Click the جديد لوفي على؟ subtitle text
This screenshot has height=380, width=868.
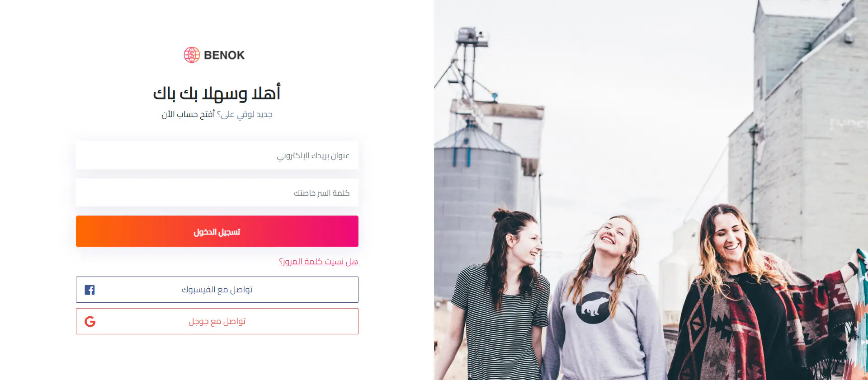tap(245, 114)
